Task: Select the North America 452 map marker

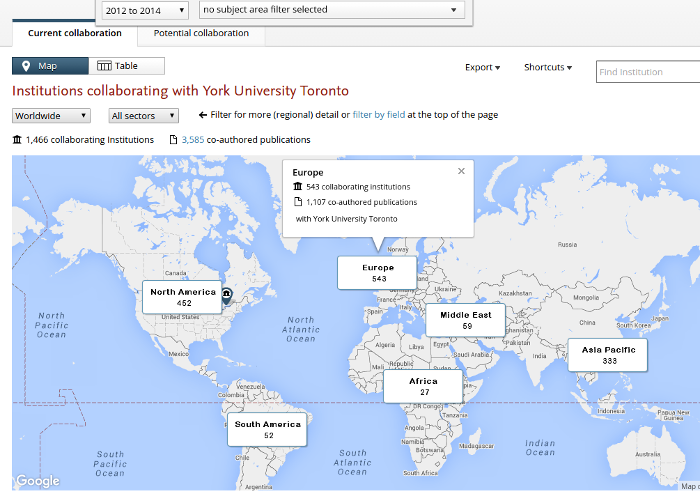Action: pyautogui.click(x=182, y=297)
